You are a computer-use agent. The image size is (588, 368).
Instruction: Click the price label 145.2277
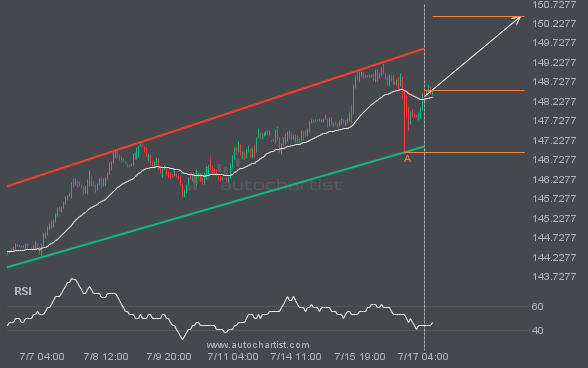[x=554, y=219]
